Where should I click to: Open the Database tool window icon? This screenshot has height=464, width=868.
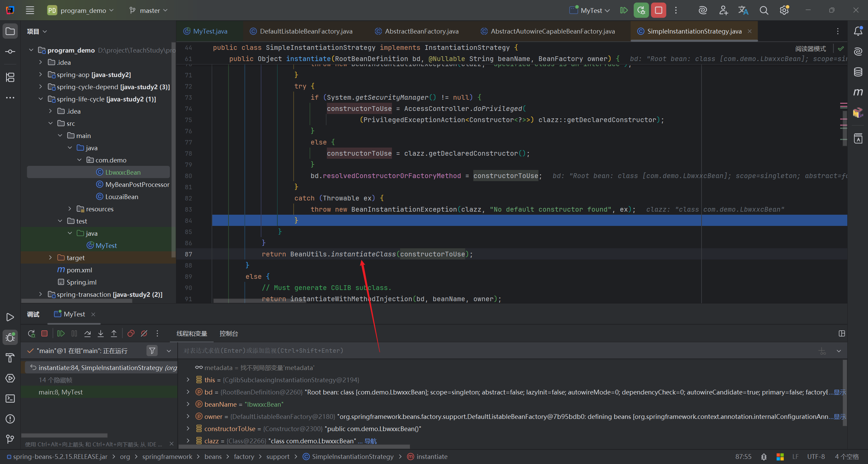click(858, 72)
